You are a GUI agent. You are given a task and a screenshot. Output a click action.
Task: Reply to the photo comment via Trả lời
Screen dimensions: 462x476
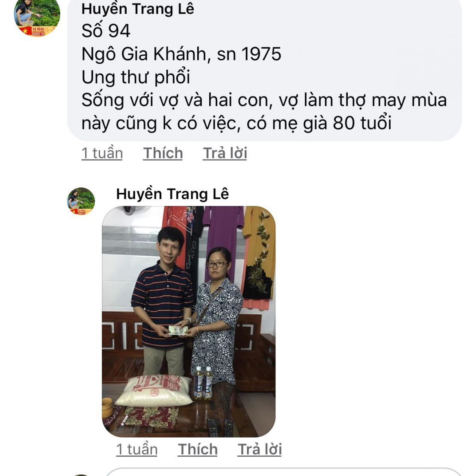click(x=260, y=449)
